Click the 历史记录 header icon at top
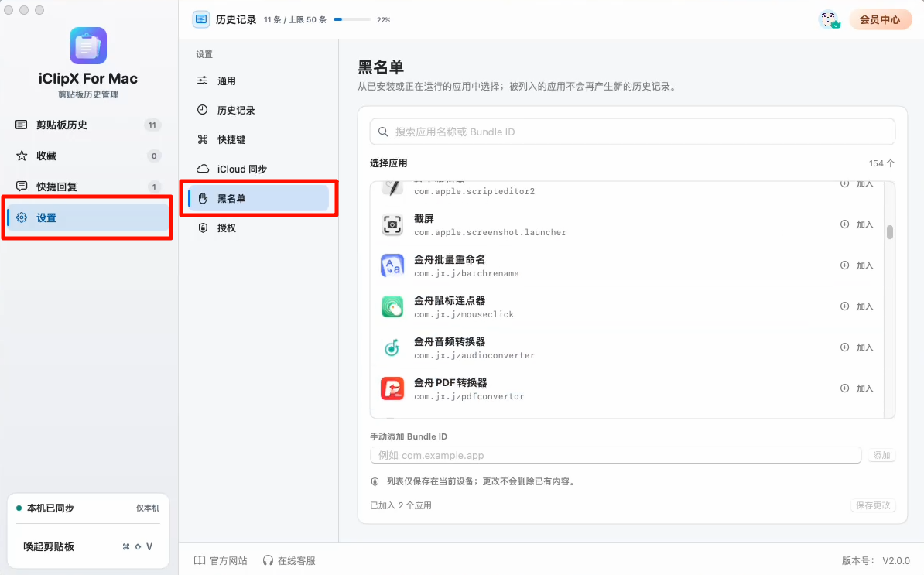 (201, 19)
